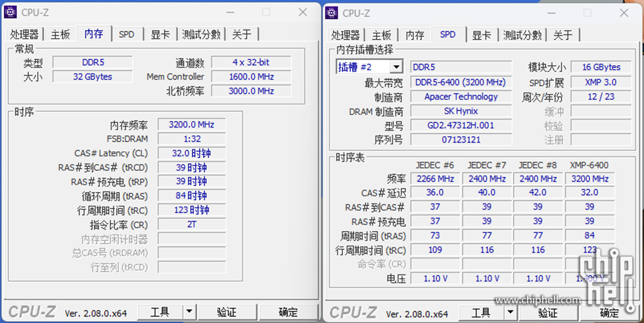The width and height of the screenshot is (644, 323).
Task: Close the right CPU-Z window
Action: click(624, 13)
